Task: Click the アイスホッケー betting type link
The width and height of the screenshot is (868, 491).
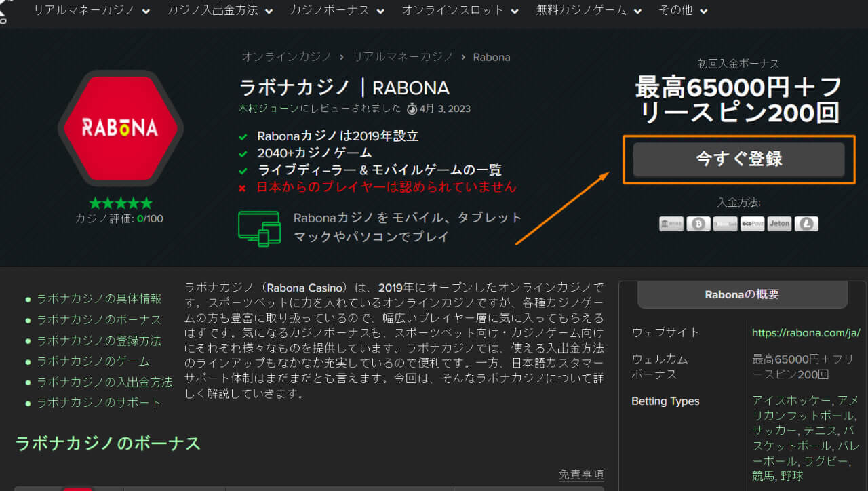Action: click(x=791, y=400)
